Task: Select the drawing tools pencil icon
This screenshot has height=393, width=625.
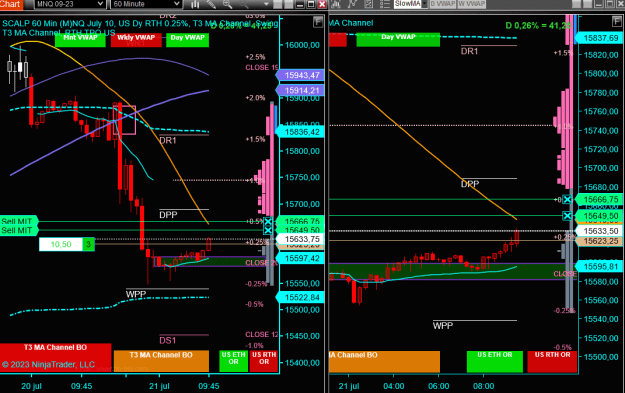Action: [211, 4]
